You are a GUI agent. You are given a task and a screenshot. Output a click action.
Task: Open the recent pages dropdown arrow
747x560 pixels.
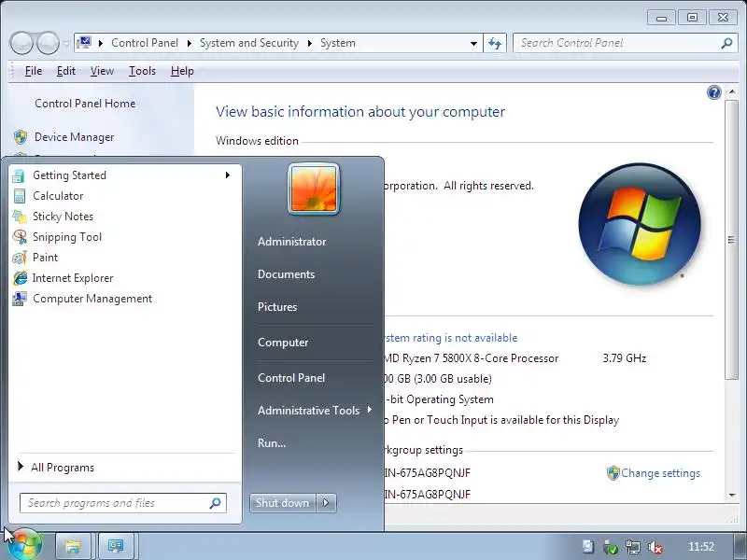point(66,43)
